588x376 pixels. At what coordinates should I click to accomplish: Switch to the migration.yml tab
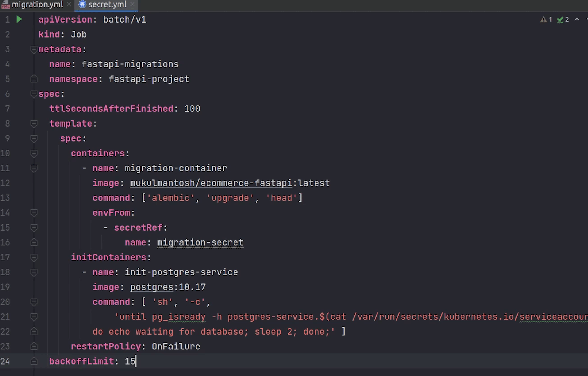click(37, 4)
